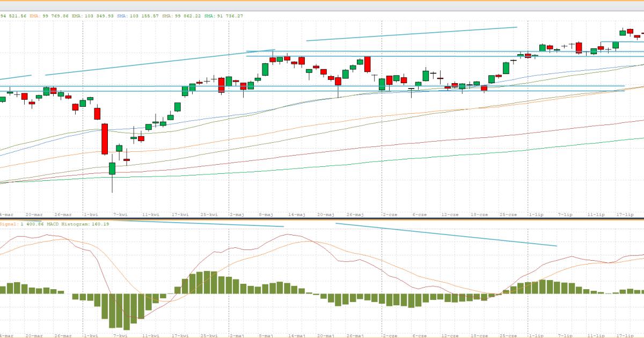Grab the divider between price and MACD panels

322,218
